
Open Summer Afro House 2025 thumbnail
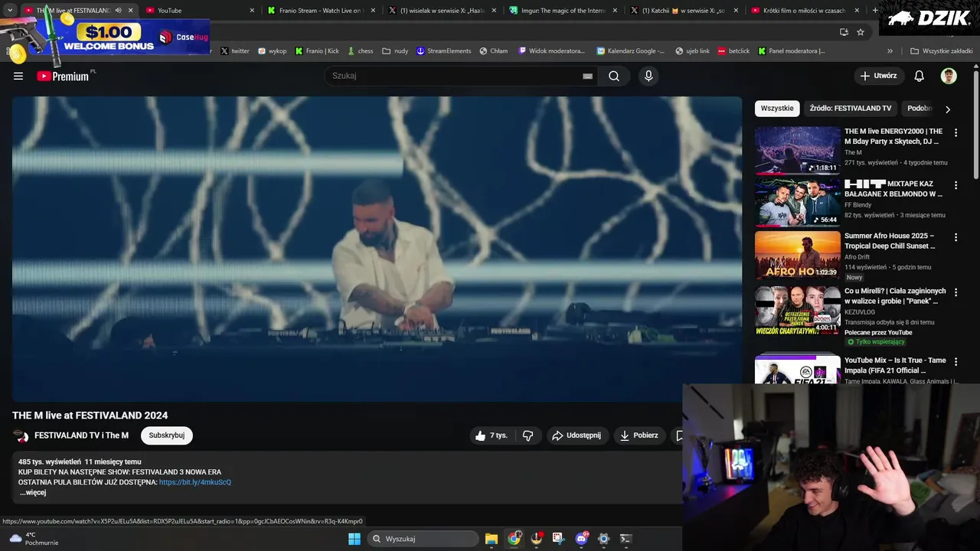(798, 255)
